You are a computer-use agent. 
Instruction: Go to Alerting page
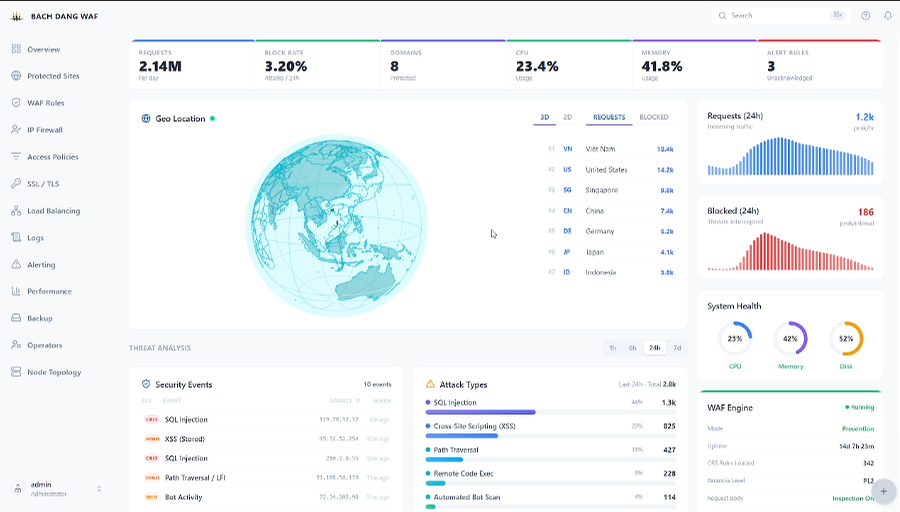(x=41, y=265)
